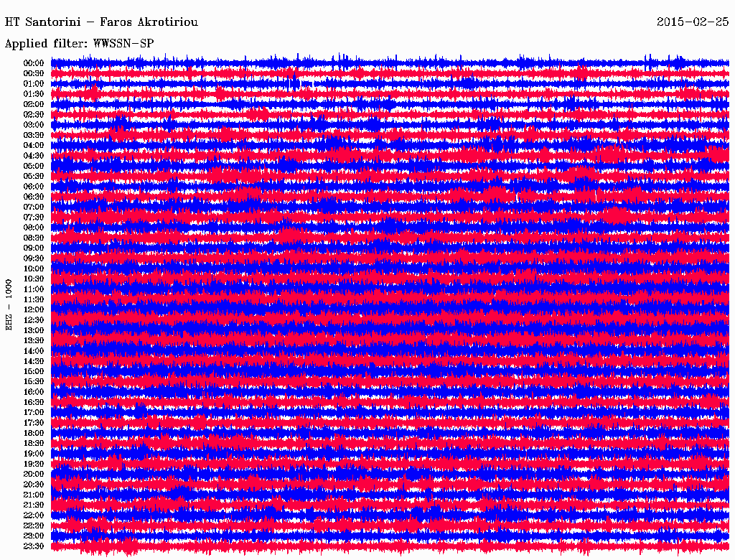This screenshot has height=560, width=735.
Task: Select the 23:30 last trace label
Action: click(x=34, y=546)
